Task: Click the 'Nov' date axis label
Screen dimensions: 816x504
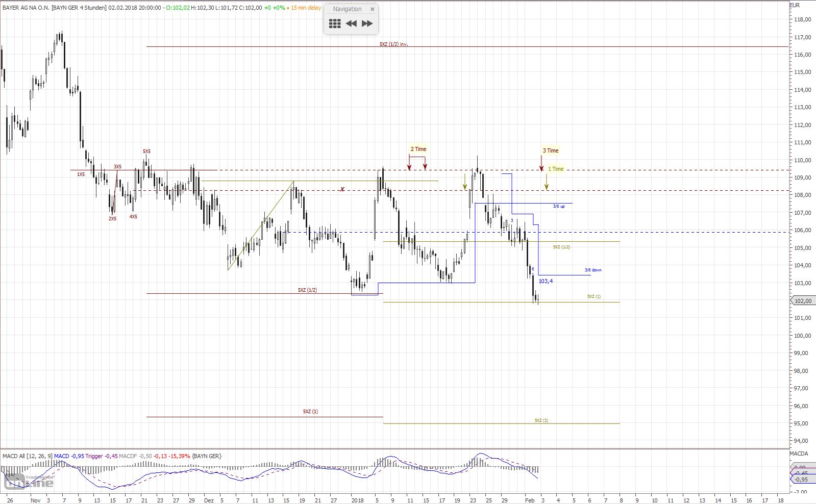Action: [36, 500]
